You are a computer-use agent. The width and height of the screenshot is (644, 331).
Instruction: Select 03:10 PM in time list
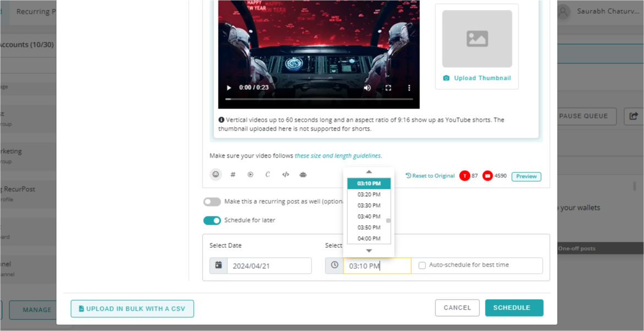tap(369, 183)
